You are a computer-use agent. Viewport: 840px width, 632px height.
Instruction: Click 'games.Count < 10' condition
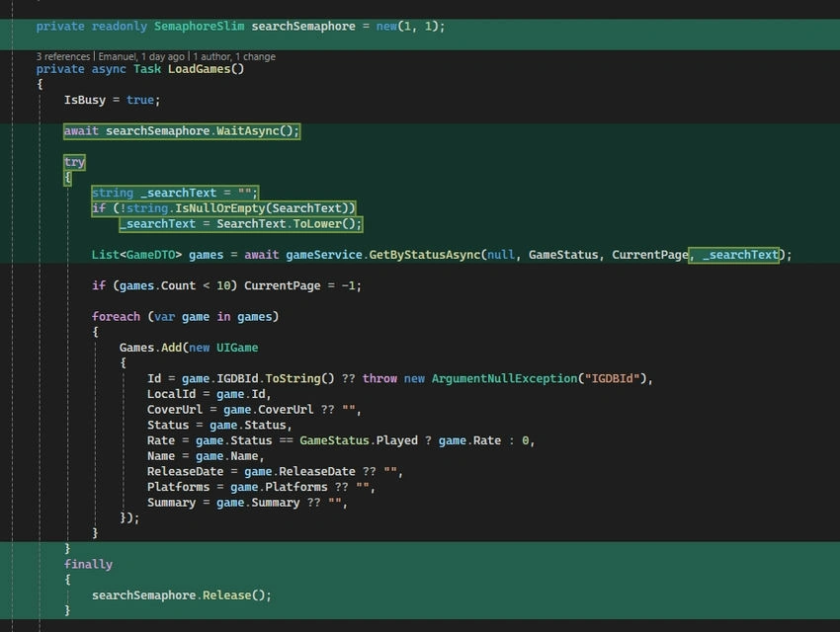coord(175,285)
